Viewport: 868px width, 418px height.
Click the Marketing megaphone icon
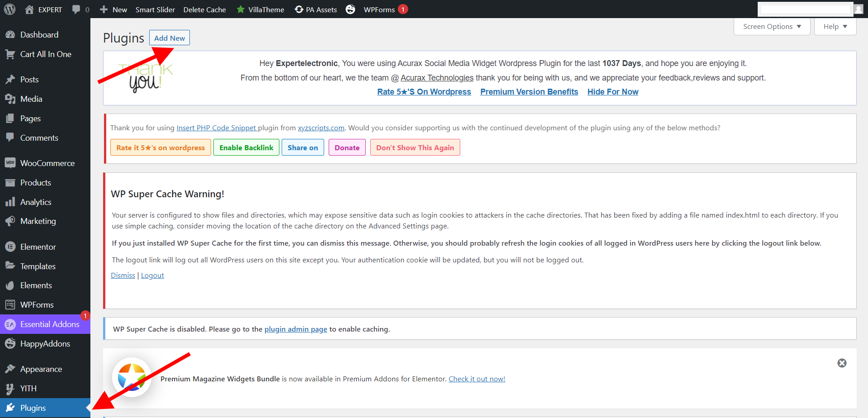coord(10,221)
